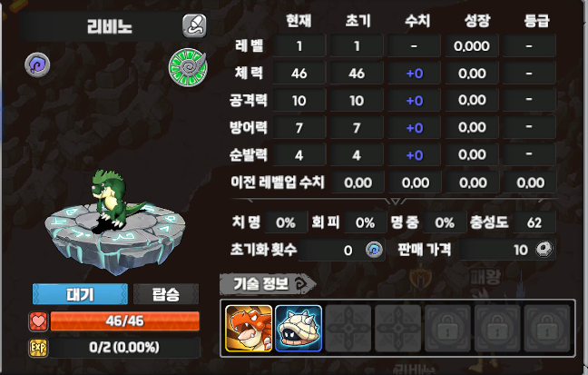Click the 리비노 pet name field
The image size is (588, 375).
110,26
